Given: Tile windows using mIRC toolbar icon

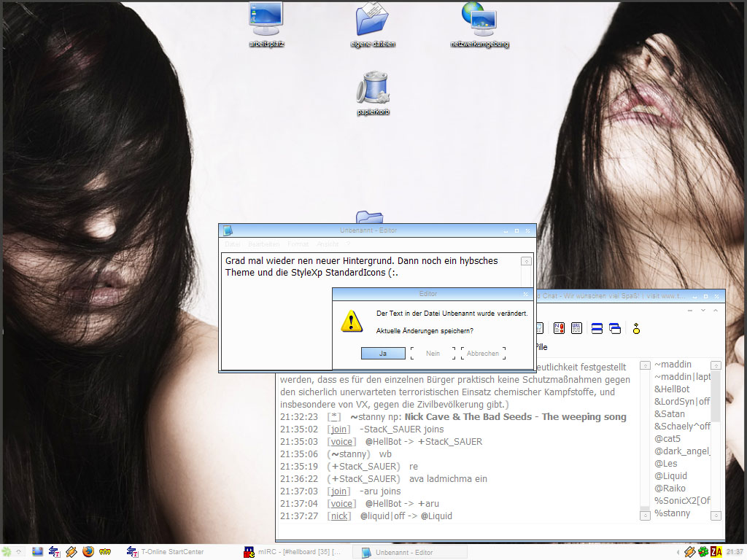Looking at the screenshot, I should (x=597, y=328).
